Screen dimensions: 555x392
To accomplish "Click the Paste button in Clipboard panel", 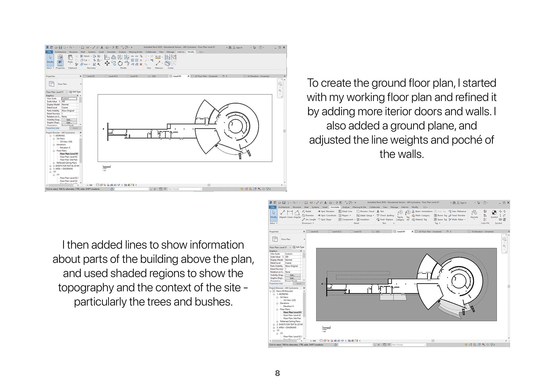I will point(70,59).
